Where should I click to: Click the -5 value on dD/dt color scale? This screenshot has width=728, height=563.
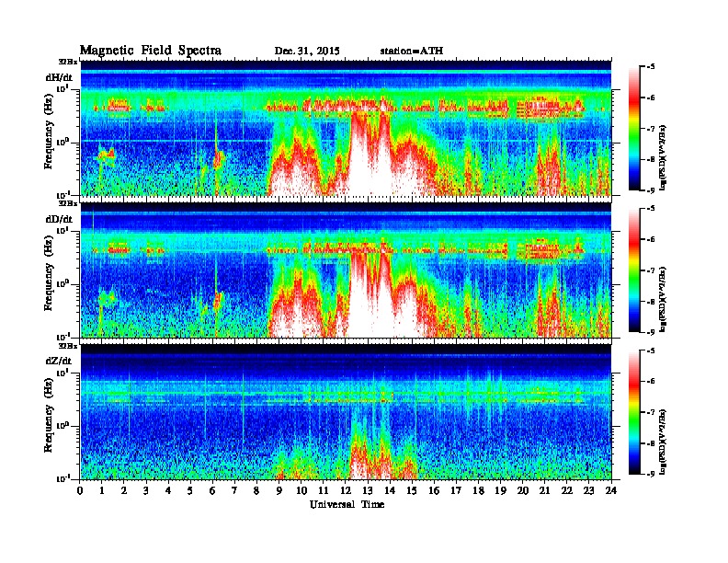(651, 208)
